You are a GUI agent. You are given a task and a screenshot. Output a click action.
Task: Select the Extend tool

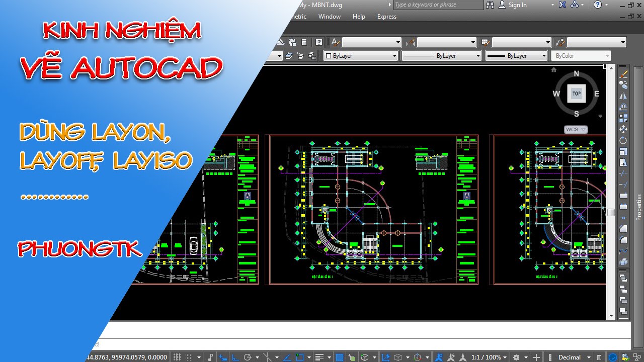[x=623, y=185]
